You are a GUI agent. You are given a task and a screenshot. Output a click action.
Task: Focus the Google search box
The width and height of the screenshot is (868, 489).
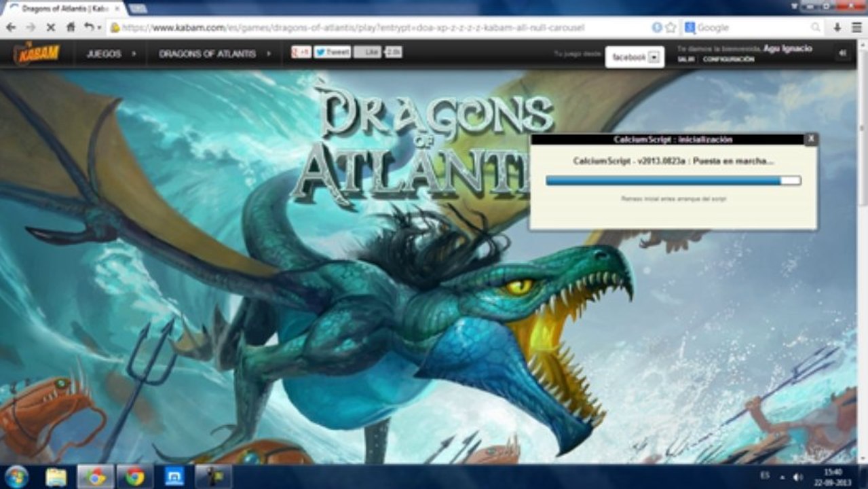[753, 28]
